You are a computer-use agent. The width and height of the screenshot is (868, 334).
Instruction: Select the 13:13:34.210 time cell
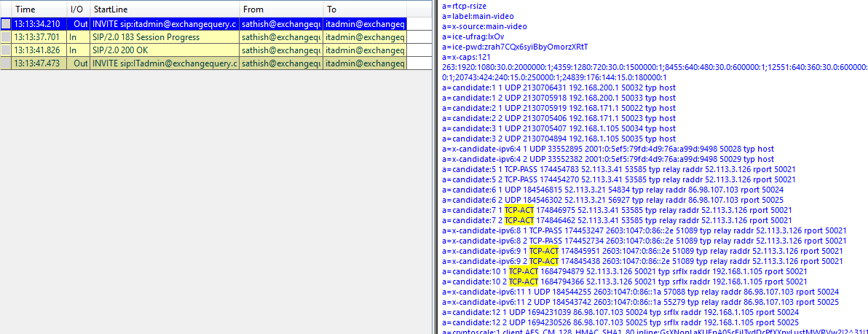click(39, 24)
